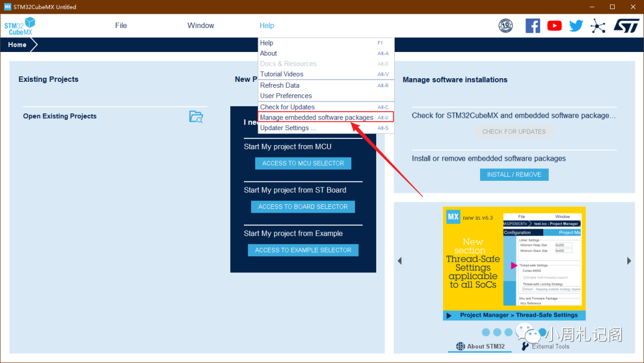
Task: Click the CHECK FOR UPDATES button
Action: tap(514, 131)
